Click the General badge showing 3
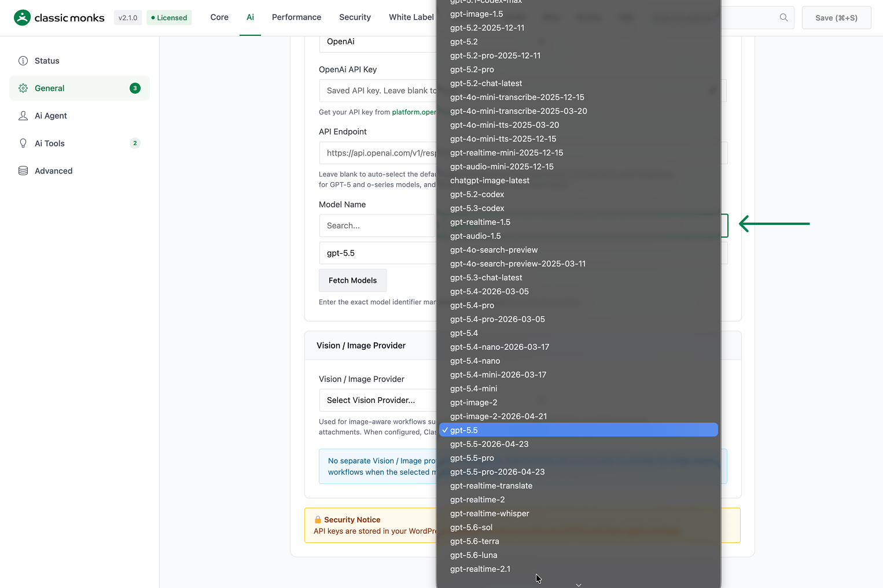 pos(135,88)
